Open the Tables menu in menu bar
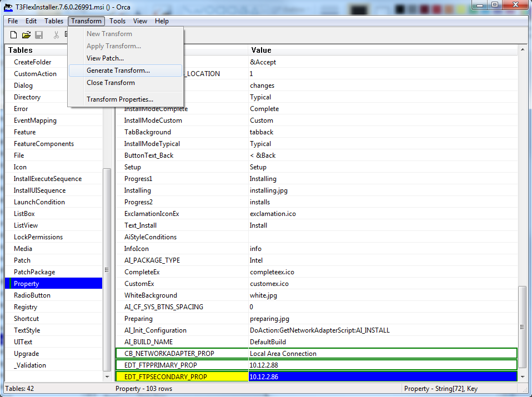Screen dimensions: 532x397 (54, 21)
